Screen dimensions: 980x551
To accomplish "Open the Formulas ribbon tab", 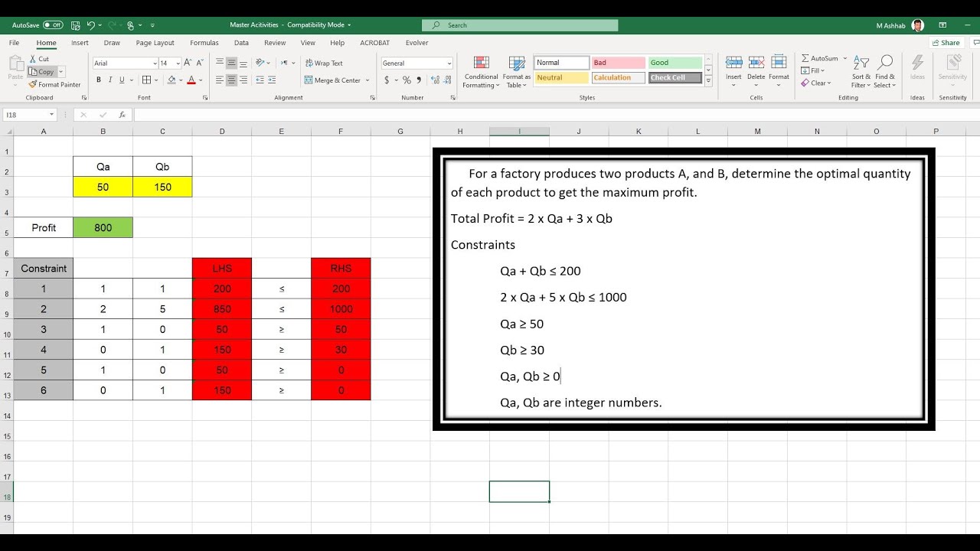I will tap(204, 43).
